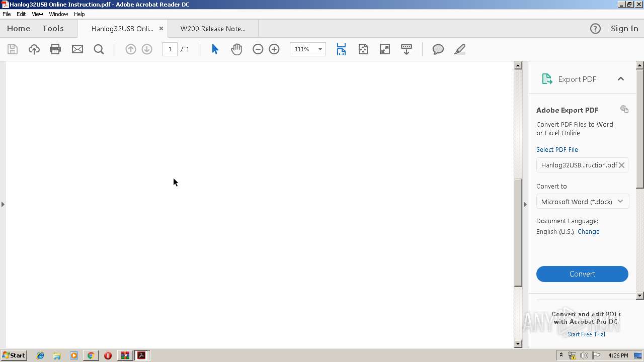Screen dimensions: 644x362
Task: Open Convert to Microsoft Word dropdown
Action: coord(582,202)
